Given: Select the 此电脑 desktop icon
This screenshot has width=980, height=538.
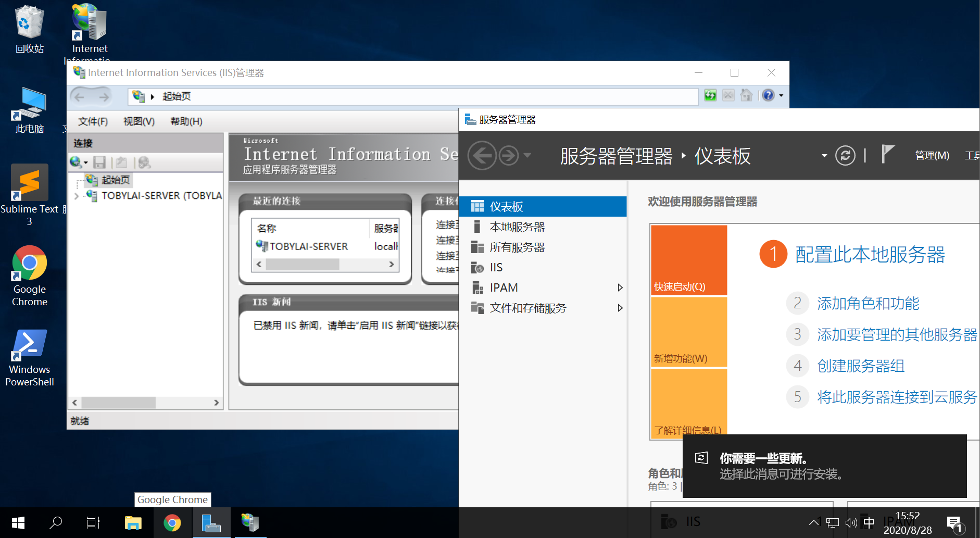Looking at the screenshot, I should point(30,110).
